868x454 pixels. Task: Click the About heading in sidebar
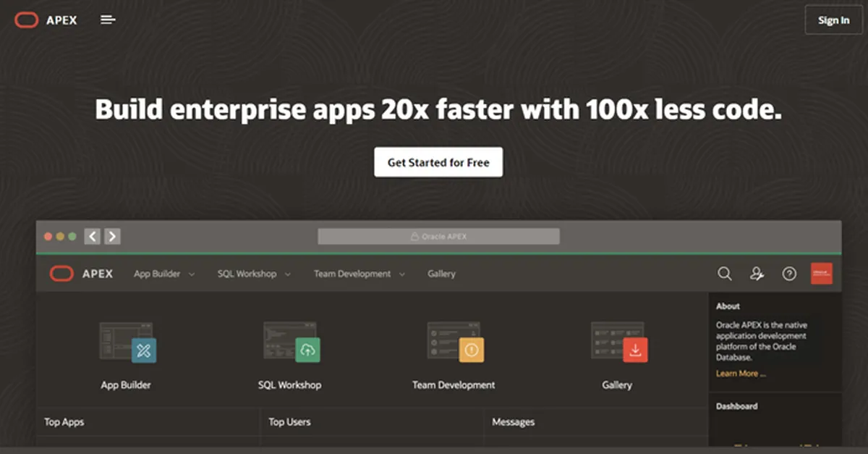728,306
